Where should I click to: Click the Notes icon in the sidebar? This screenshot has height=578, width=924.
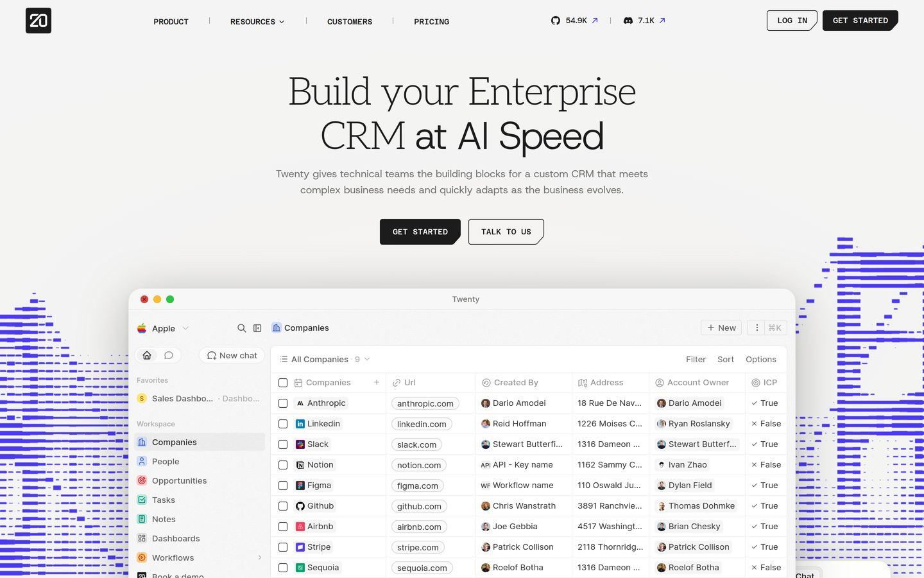coord(142,519)
